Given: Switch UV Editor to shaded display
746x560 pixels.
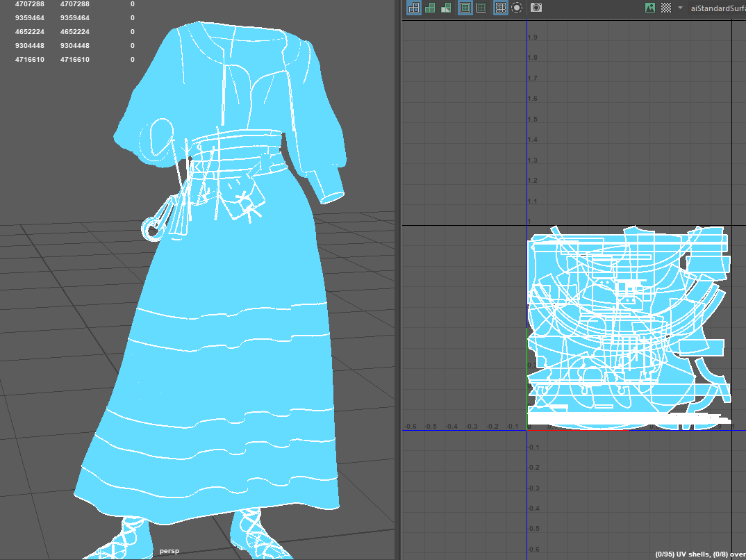Looking at the screenshot, I should click(430, 8).
